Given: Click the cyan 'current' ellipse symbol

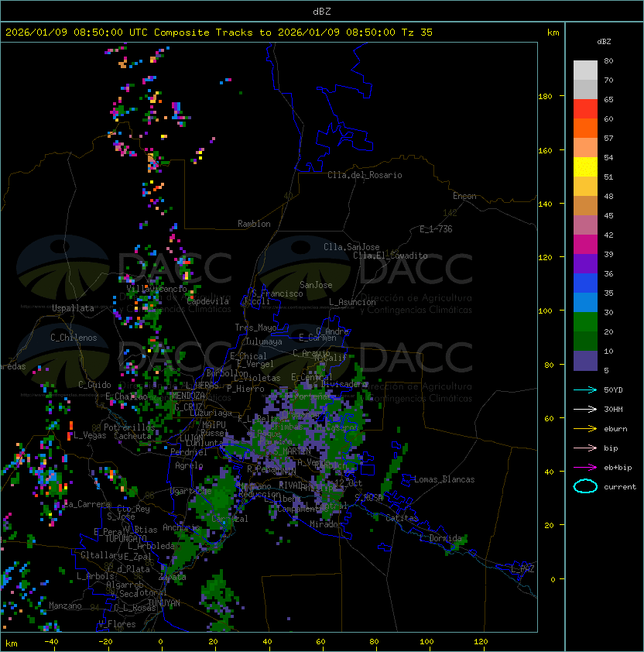Looking at the screenshot, I should (585, 486).
